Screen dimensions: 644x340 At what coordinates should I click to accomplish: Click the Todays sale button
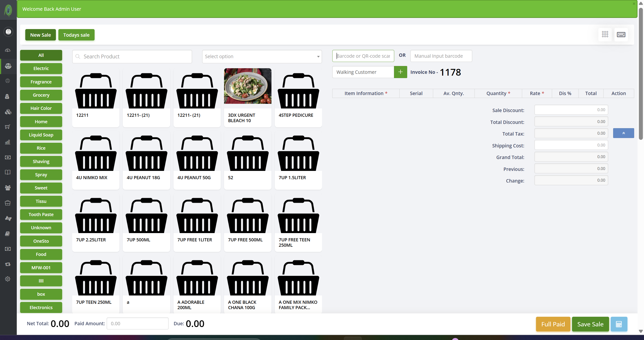[x=76, y=35]
